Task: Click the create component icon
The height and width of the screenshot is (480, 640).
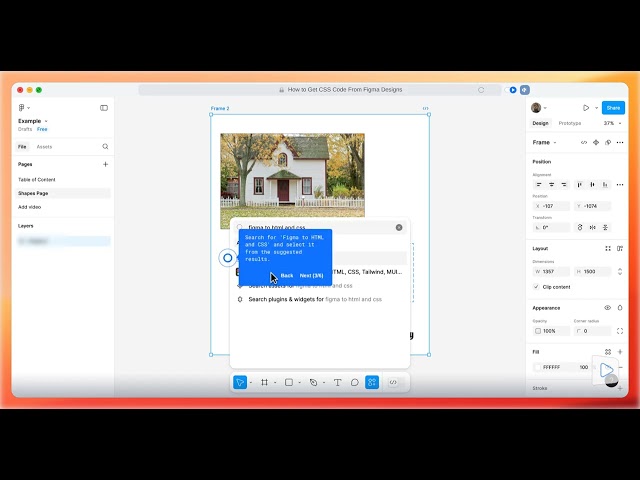Action: [596, 142]
